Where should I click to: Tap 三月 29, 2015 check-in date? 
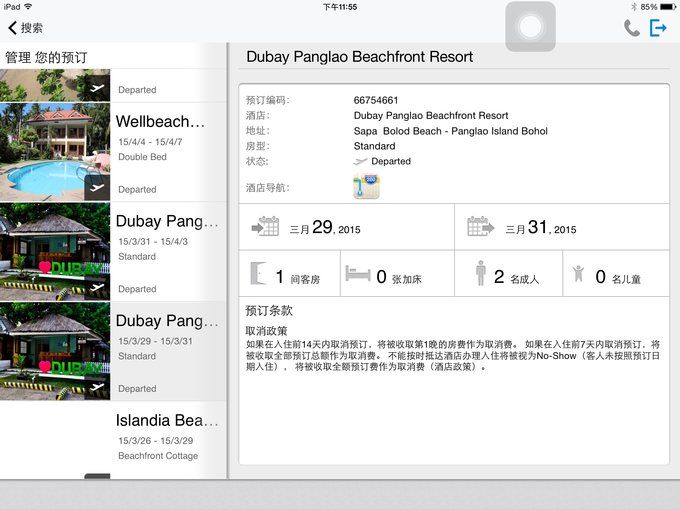tap(325, 227)
